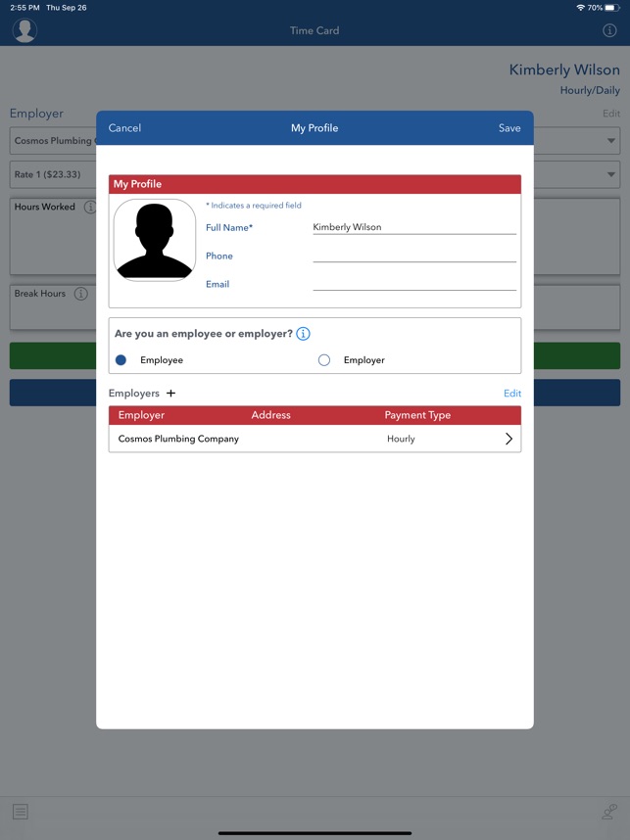Change the profile photo placeholder
The image size is (630, 840).
155,240
